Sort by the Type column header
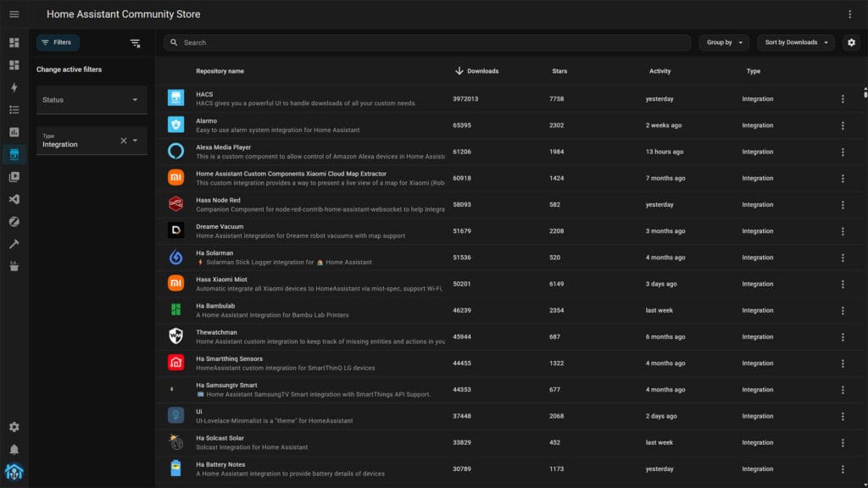 pyautogui.click(x=754, y=71)
